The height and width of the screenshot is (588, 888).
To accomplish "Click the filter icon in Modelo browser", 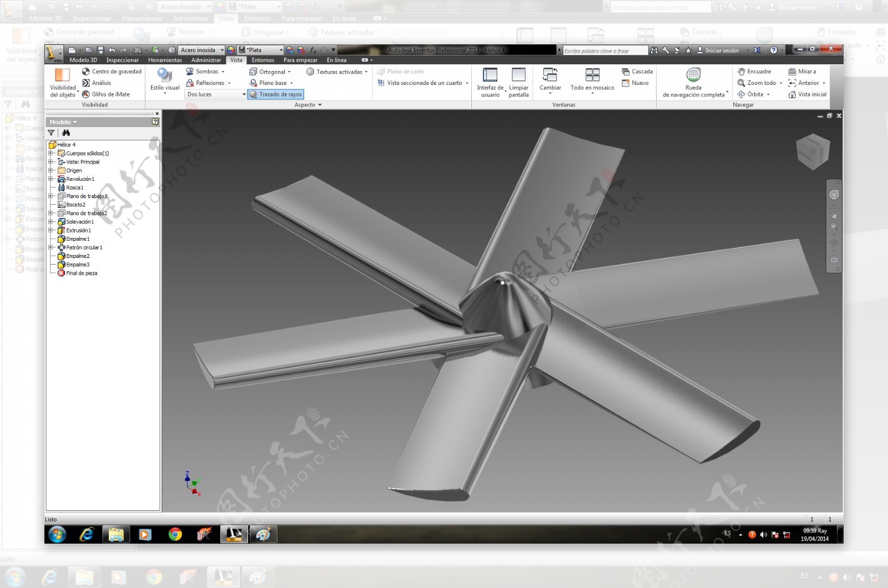I will (51, 133).
